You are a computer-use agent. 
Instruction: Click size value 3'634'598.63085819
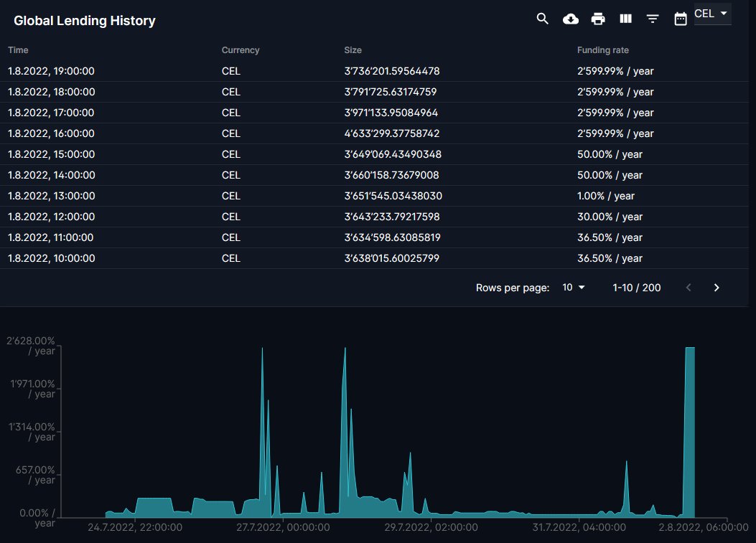pyautogui.click(x=393, y=237)
